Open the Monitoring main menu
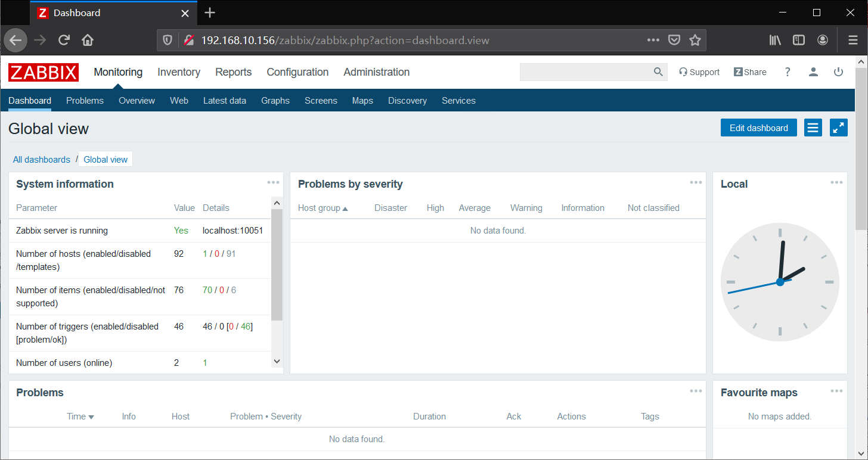Image resolution: width=868 pixels, height=460 pixels. click(x=118, y=72)
